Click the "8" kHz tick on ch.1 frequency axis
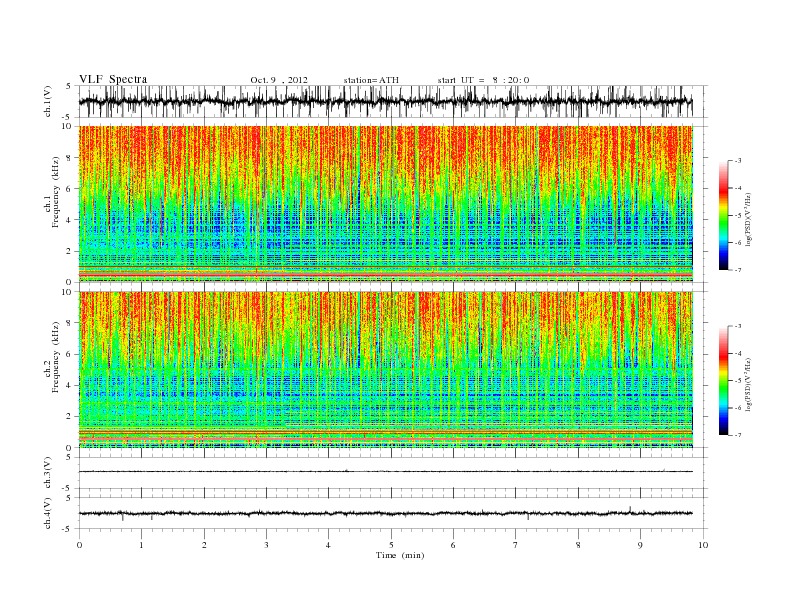 tap(69, 158)
